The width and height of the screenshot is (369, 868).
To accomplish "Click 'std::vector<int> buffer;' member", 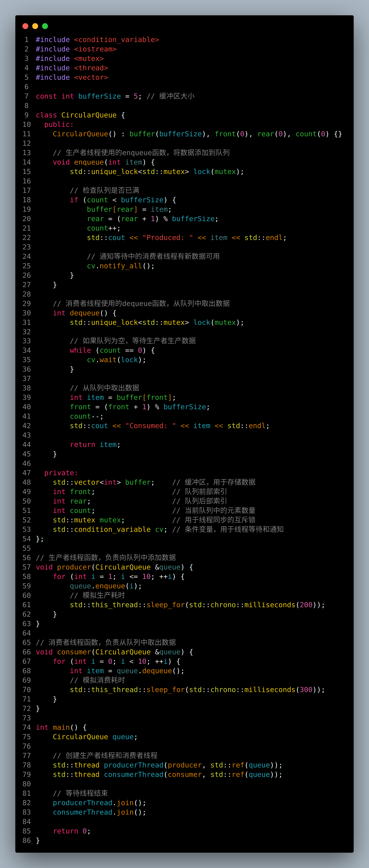I will [104, 483].
